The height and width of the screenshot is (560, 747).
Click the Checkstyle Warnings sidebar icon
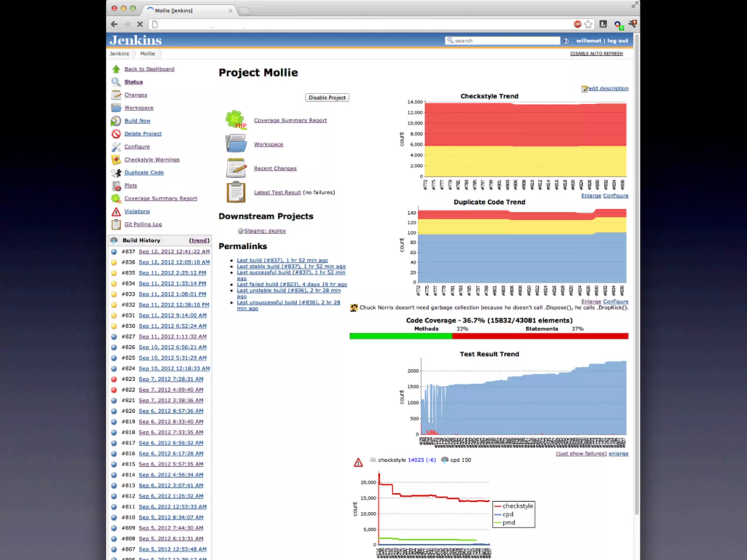[116, 160]
